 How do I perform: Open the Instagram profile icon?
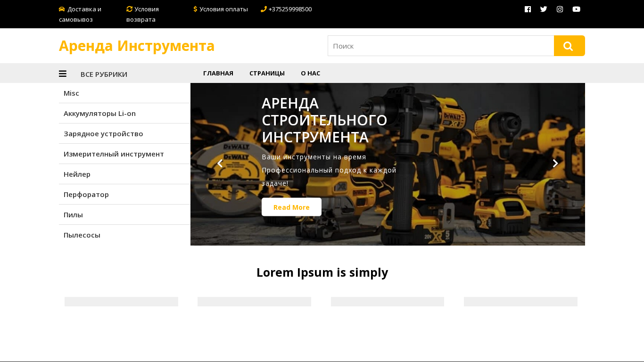pyautogui.click(x=560, y=9)
